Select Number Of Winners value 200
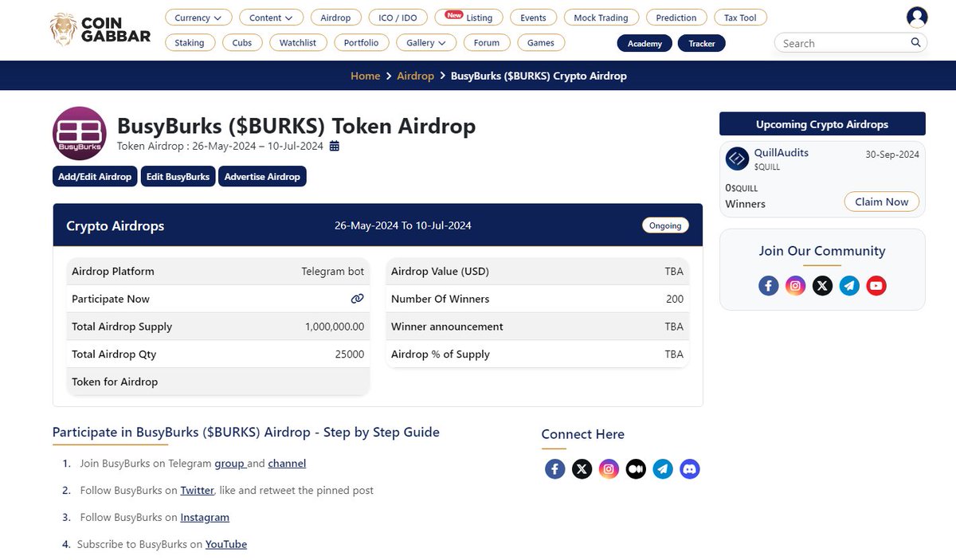This screenshot has width=956, height=560. (x=675, y=299)
